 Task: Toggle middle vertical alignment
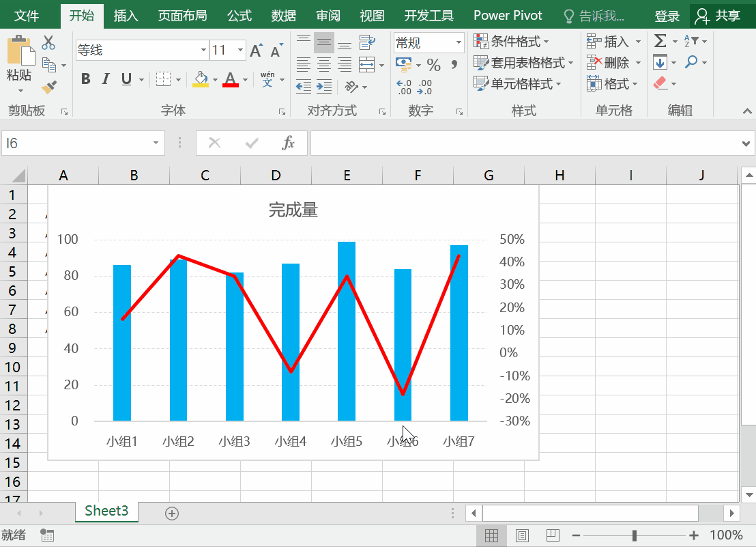324,42
